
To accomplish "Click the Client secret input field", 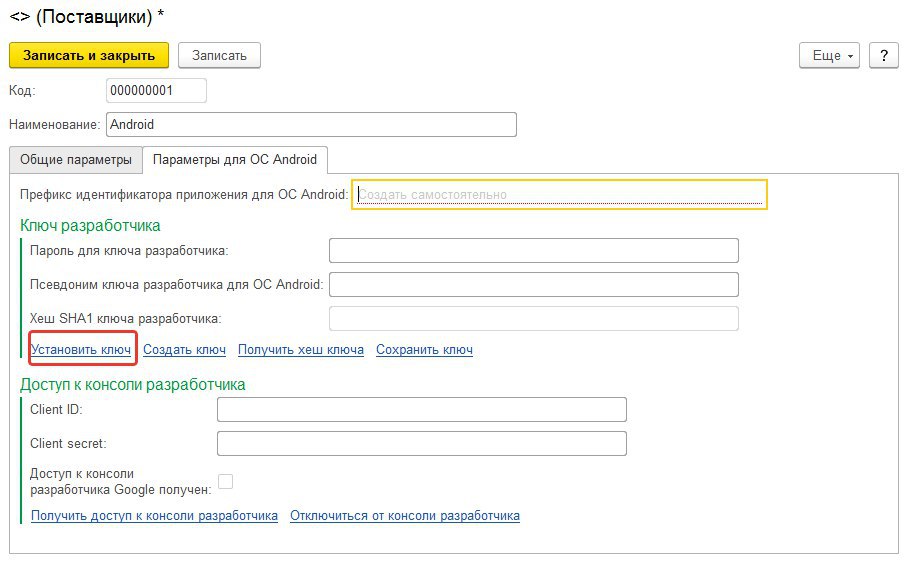I will [x=422, y=444].
